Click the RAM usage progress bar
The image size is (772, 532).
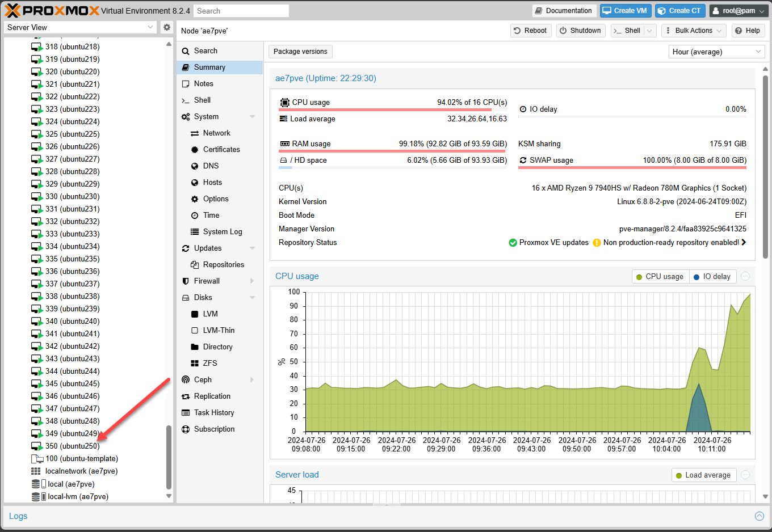pos(393,151)
